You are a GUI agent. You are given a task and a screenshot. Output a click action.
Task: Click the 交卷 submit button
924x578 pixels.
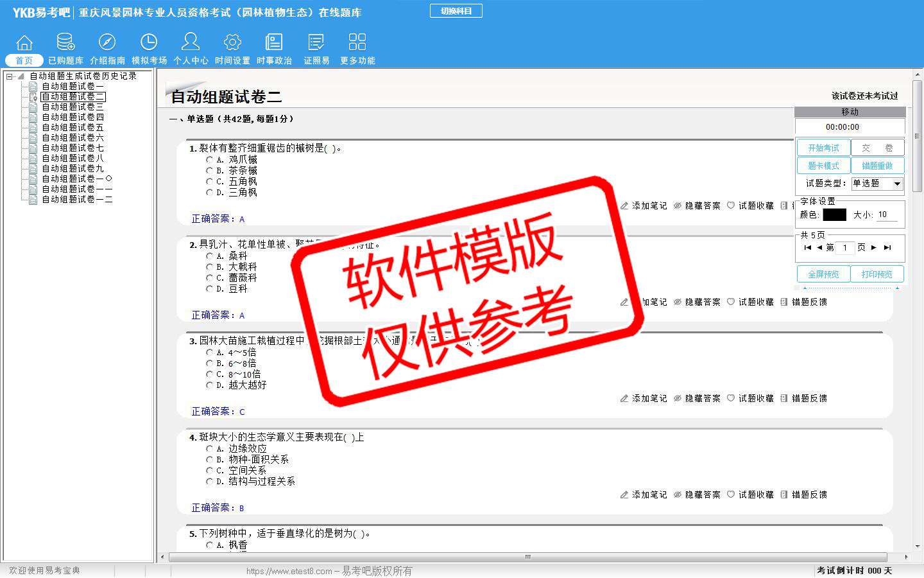pyautogui.click(x=877, y=148)
